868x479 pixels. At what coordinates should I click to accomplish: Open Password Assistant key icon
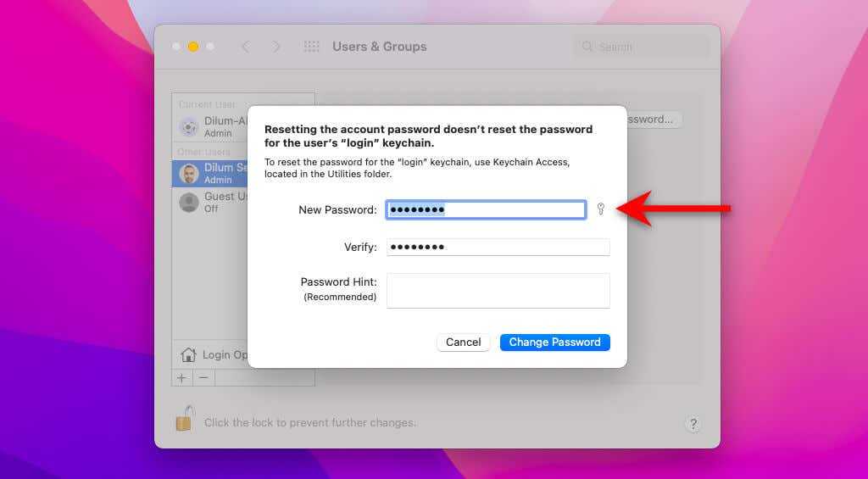pyautogui.click(x=601, y=209)
